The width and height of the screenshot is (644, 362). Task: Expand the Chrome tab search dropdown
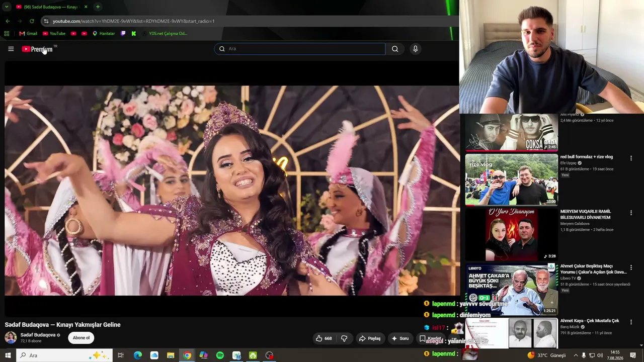[x=7, y=7]
